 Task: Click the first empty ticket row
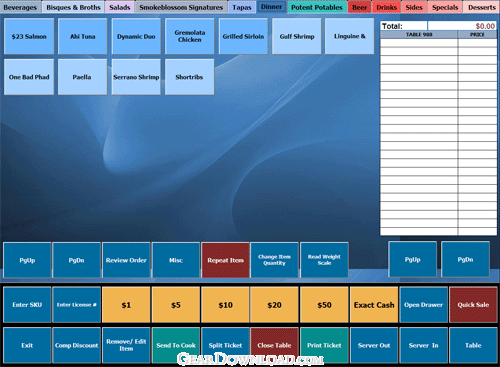[439, 43]
